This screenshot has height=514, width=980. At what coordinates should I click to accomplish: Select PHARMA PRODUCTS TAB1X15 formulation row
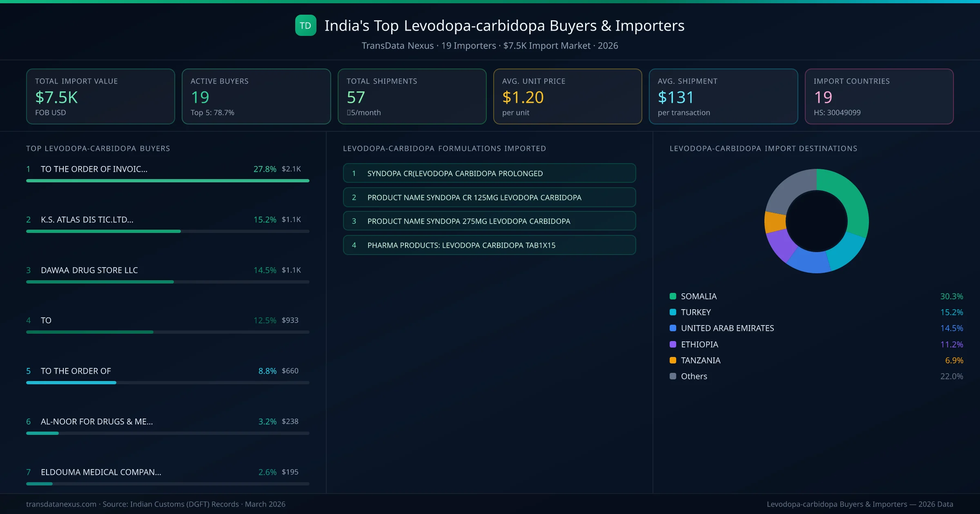(x=489, y=245)
